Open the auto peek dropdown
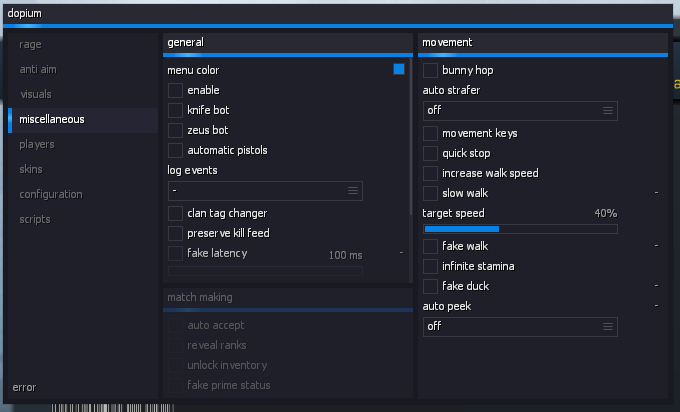 tap(520, 327)
